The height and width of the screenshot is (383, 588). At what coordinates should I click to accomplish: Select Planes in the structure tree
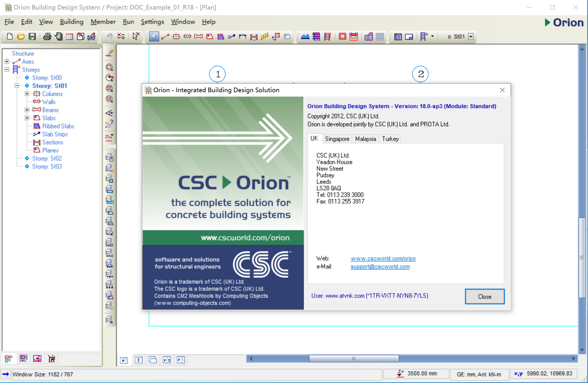click(x=50, y=150)
